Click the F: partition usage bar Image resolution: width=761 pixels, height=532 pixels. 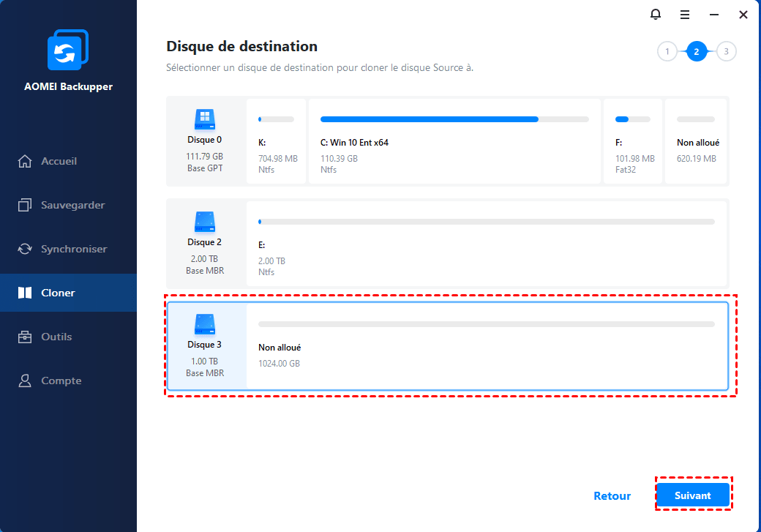633,119
